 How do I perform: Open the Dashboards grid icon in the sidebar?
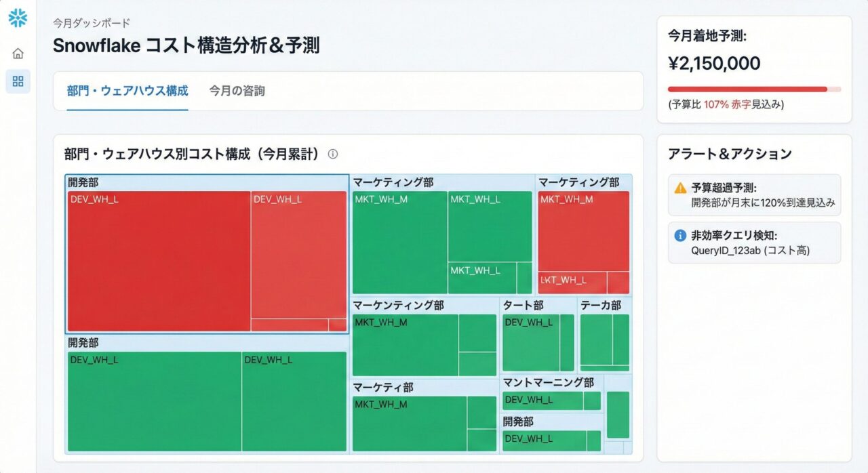(18, 81)
